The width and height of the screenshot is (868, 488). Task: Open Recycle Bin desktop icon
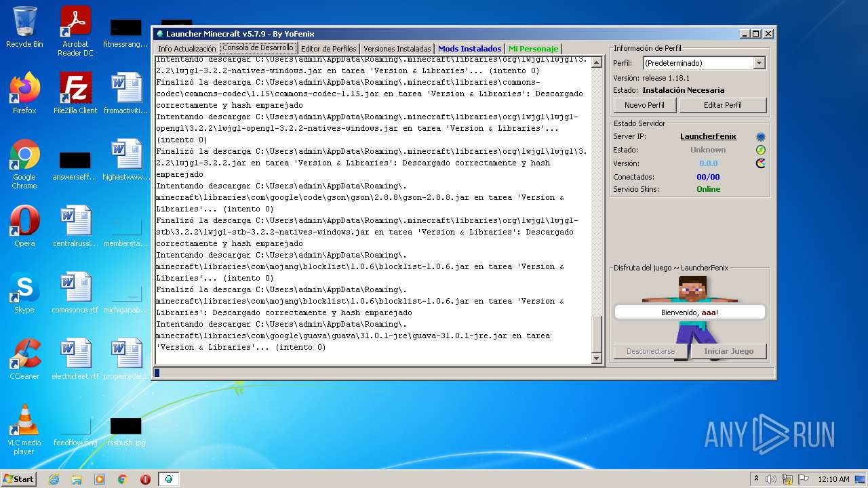tap(24, 27)
